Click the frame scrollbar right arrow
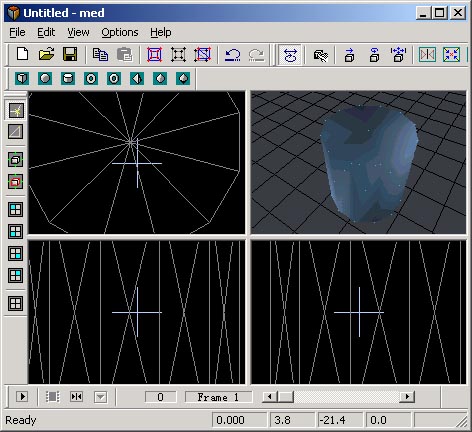This screenshot has height=432, width=472. [407, 397]
